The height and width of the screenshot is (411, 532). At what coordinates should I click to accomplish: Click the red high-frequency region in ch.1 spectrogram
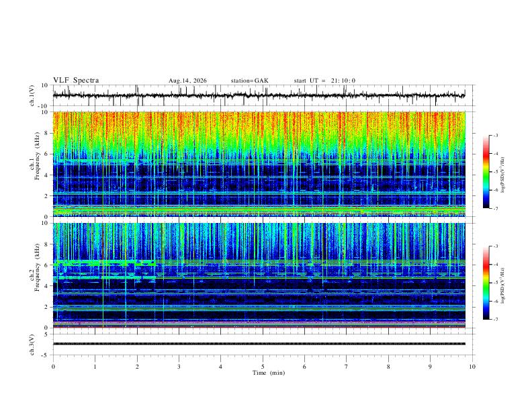point(259,124)
